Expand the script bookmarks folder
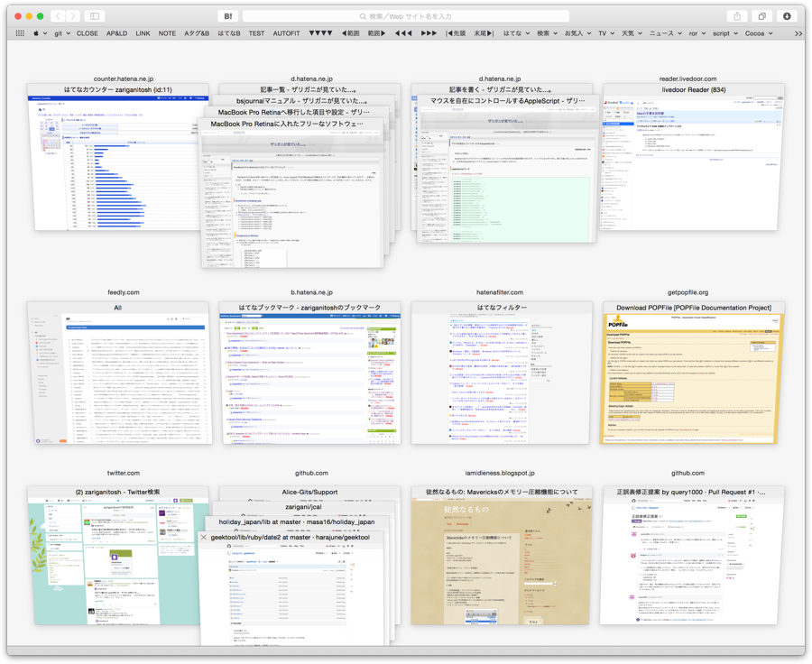 tap(725, 33)
